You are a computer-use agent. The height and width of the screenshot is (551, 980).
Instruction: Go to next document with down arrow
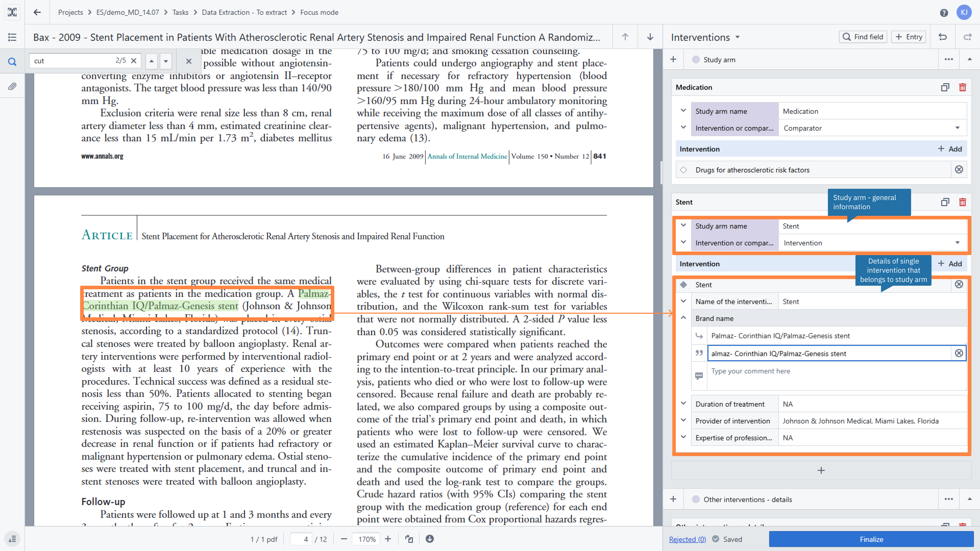[x=650, y=37]
